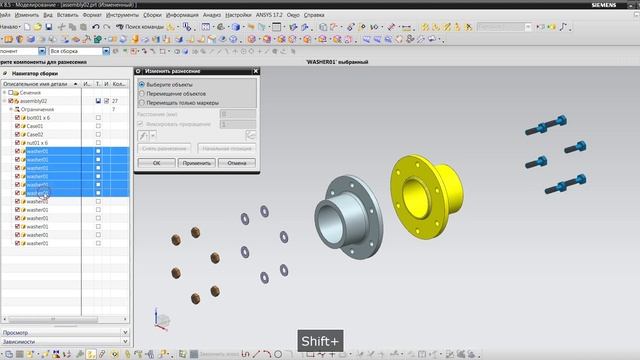Click the Кол... column header
The height and width of the screenshot is (360, 640).
(119, 84)
